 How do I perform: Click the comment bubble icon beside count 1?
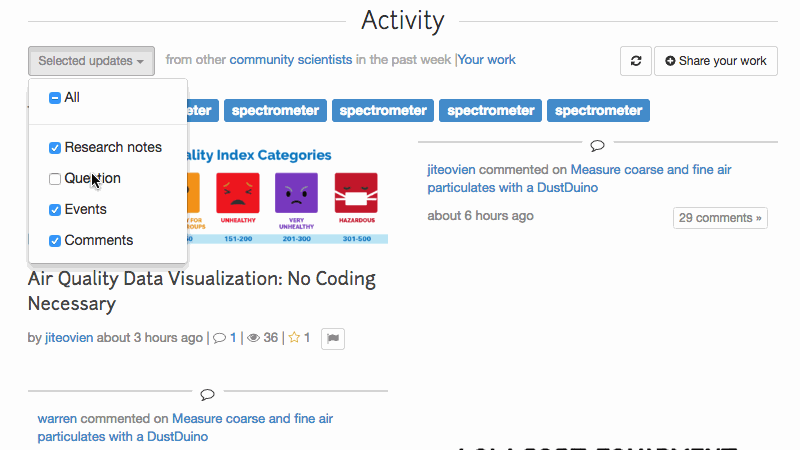[219, 338]
